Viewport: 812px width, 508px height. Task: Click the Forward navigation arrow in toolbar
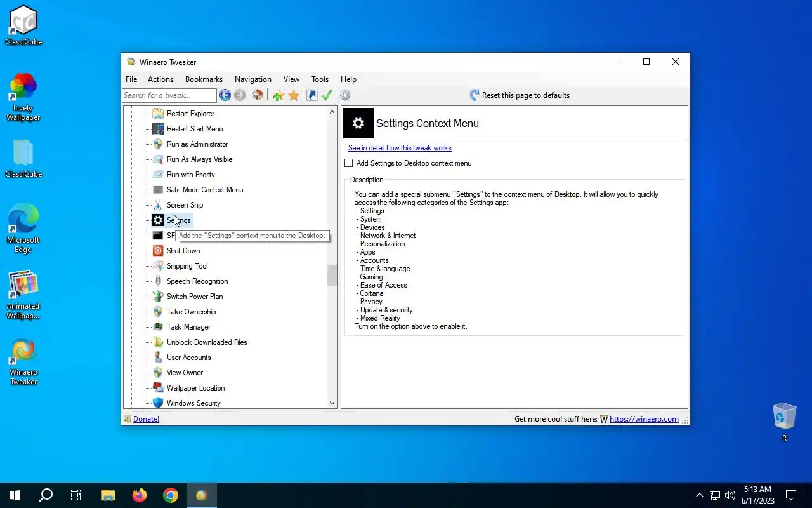click(240, 95)
